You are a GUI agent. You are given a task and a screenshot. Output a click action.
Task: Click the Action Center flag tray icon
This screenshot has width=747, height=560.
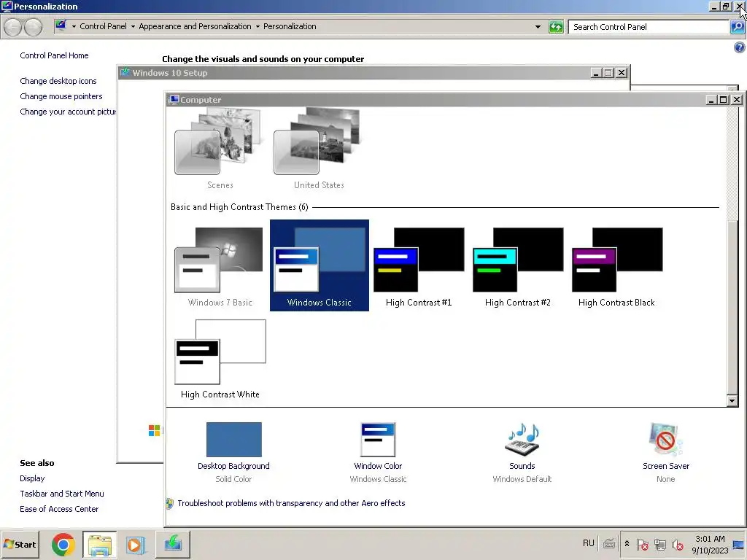(642, 544)
